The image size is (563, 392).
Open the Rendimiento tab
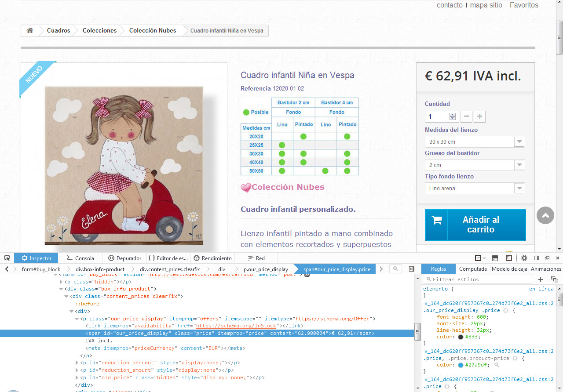click(x=212, y=258)
